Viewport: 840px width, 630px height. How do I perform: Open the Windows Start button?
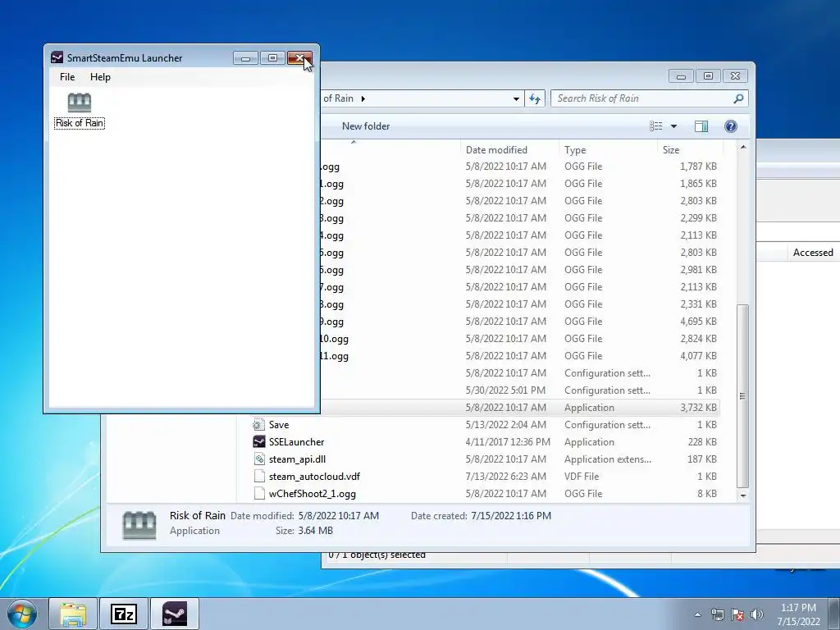(x=22, y=614)
